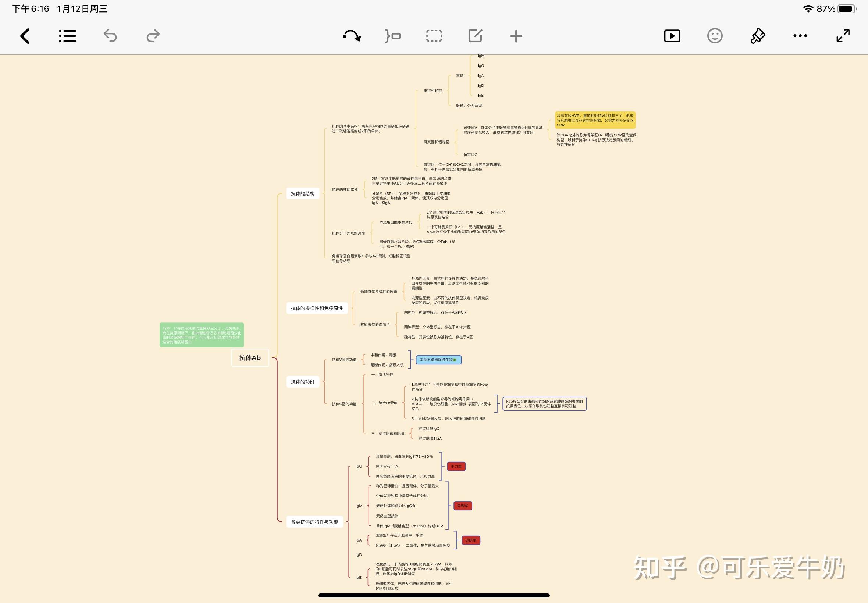Select the central 抗体Ab topic
This screenshot has width=868, height=603.
(250, 358)
